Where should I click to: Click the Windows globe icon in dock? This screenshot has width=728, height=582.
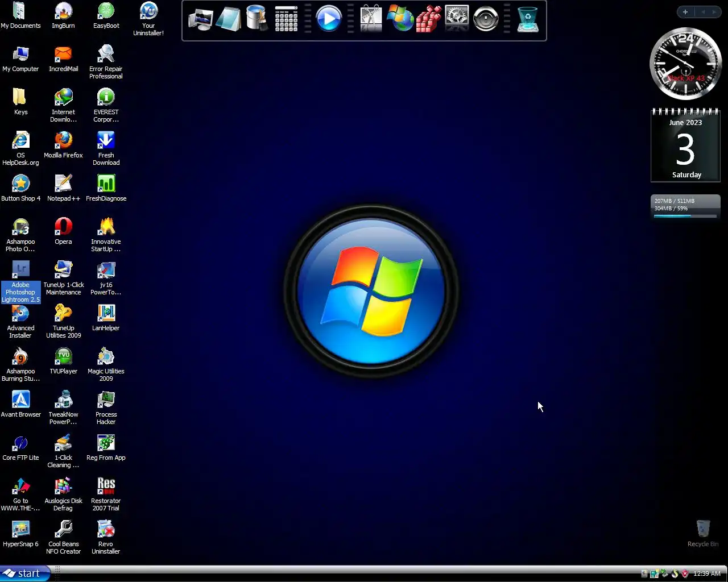[x=400, y=19]
